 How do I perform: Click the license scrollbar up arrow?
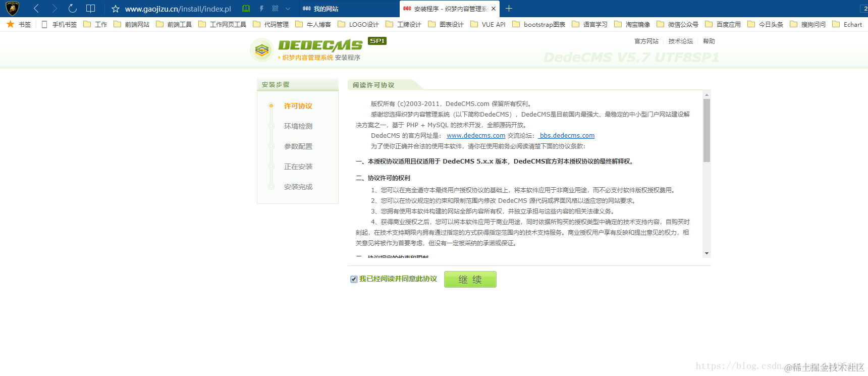pyautogui.click(x=707, y=94)
